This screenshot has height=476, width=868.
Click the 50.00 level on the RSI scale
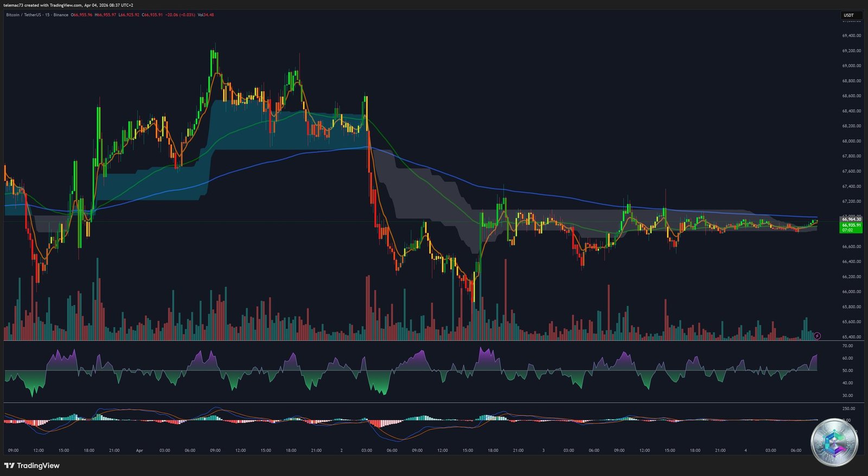(847, 370)
